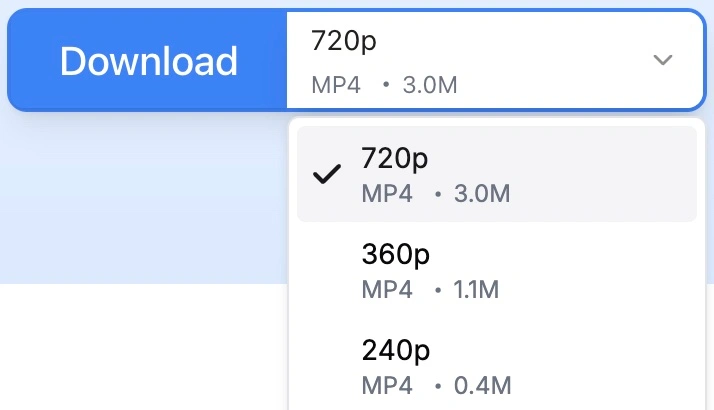Click the blue Download button
The image size is (714, 410).
coord(148,60)
